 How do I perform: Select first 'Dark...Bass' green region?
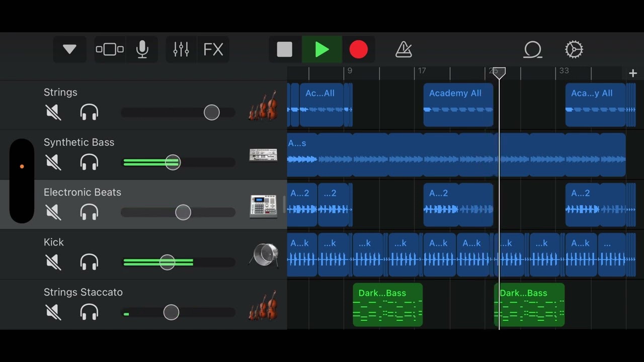pos(388,305)
